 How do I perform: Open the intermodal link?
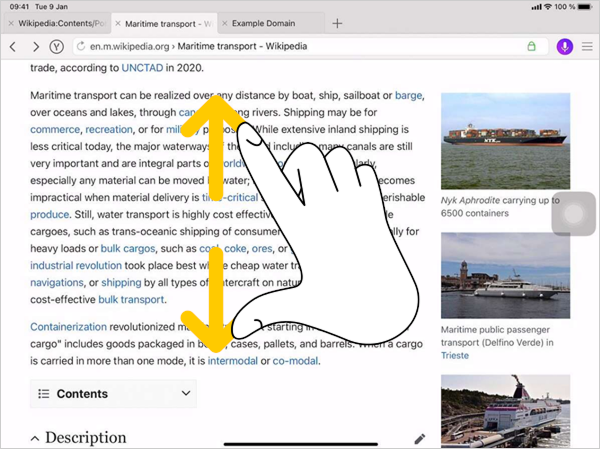click(x=232, y=360)
